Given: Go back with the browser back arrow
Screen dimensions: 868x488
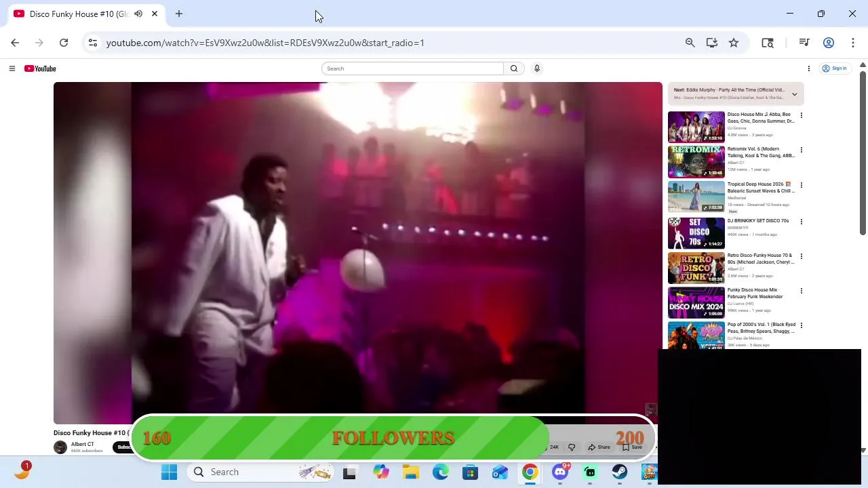Looking at the screenshot, I should [15, 43].
